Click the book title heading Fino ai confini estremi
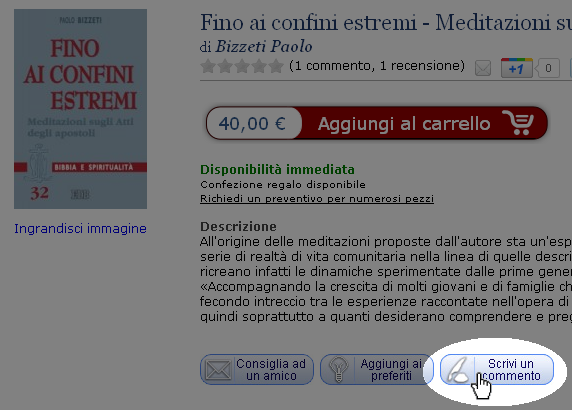Image resolution: width=572 pixels, height=410 pixels. (x=386, y=22)
